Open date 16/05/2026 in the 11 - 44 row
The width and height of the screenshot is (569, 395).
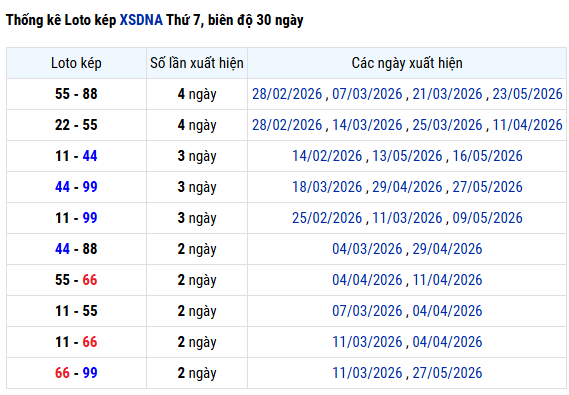coord(487,156)
